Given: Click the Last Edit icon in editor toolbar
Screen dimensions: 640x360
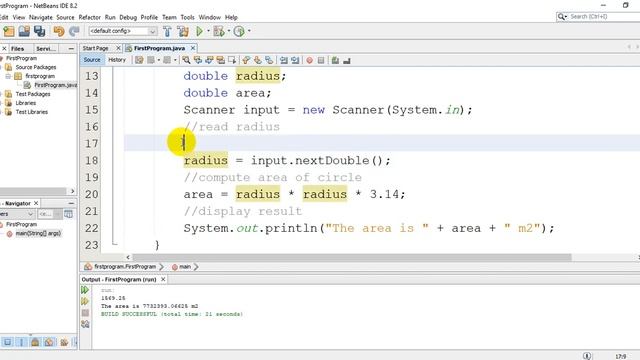Looking at the screenshot, I should [x=139, y=60].
